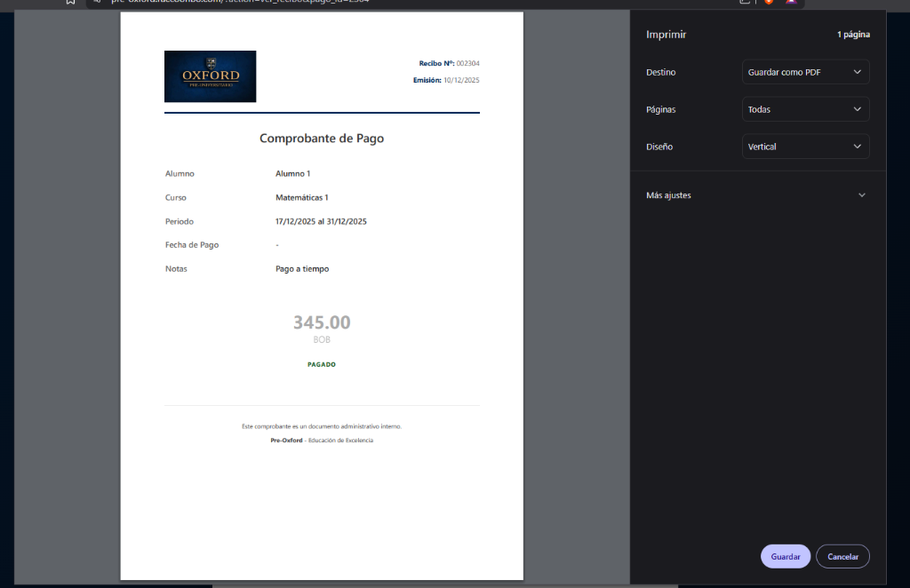Click the Pago a tiempo note
910x588 pixels.
click(x=302, y=268)
